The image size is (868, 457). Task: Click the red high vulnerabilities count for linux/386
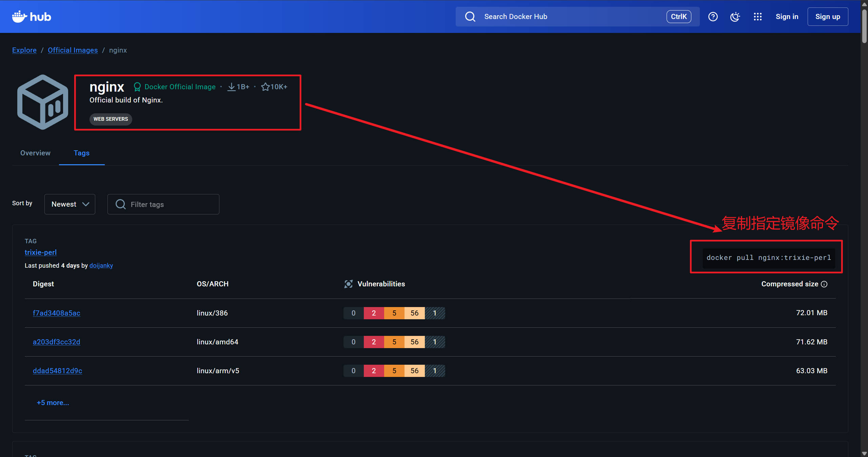pos(374,313)
